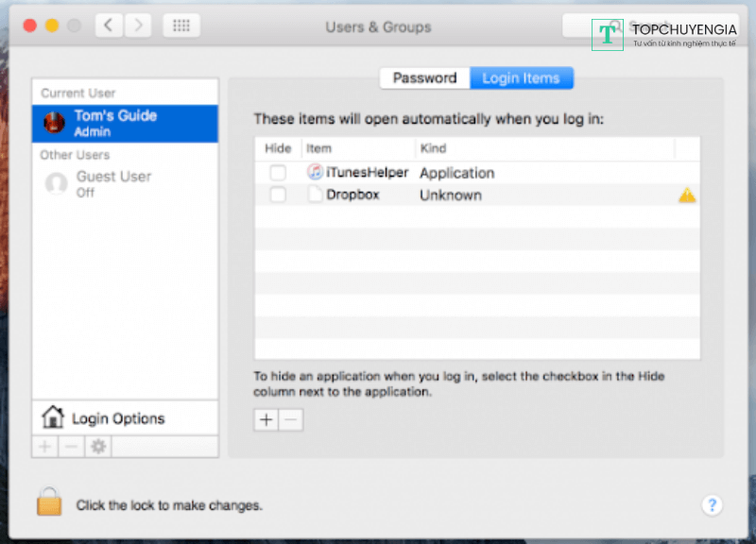The height and width of the screenshot is (544, 756).
Task: Open the gear actions menu under user list
Action: pyautogui.click(x=97, y=447)
